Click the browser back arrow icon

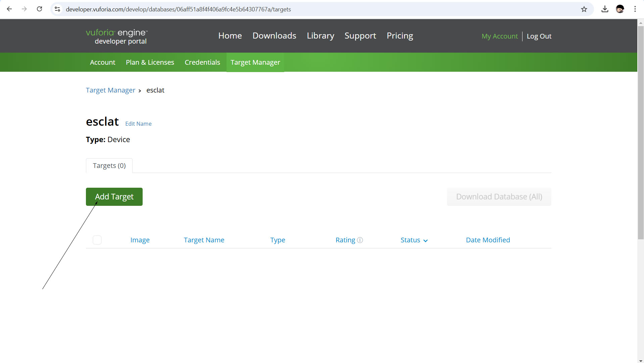[9, 9]
